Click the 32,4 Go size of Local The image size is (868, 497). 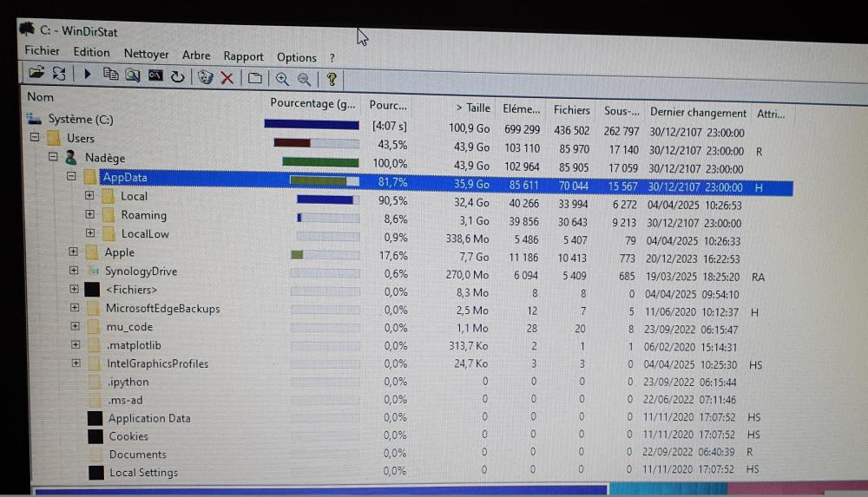tap(471, 203)
